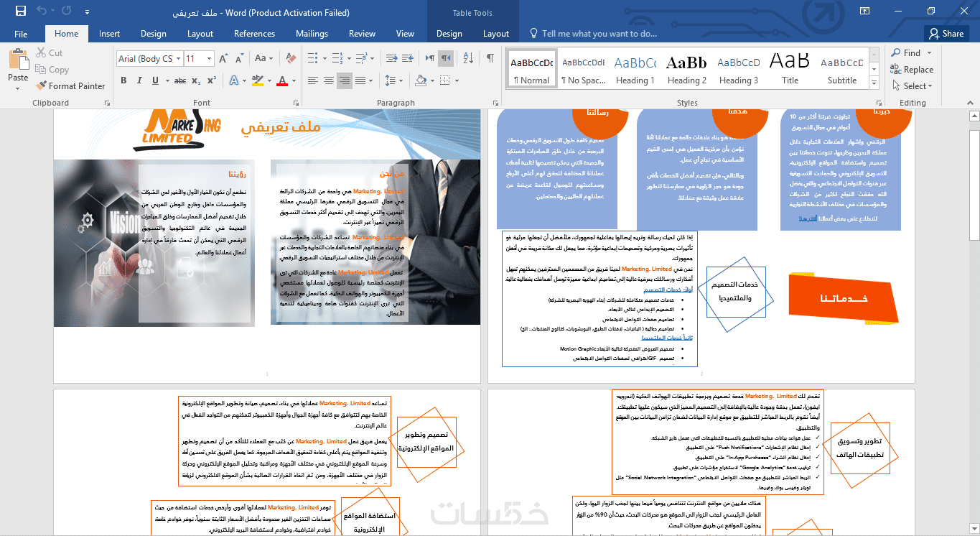Open the font color dropdown arrow

click(293, 80)
